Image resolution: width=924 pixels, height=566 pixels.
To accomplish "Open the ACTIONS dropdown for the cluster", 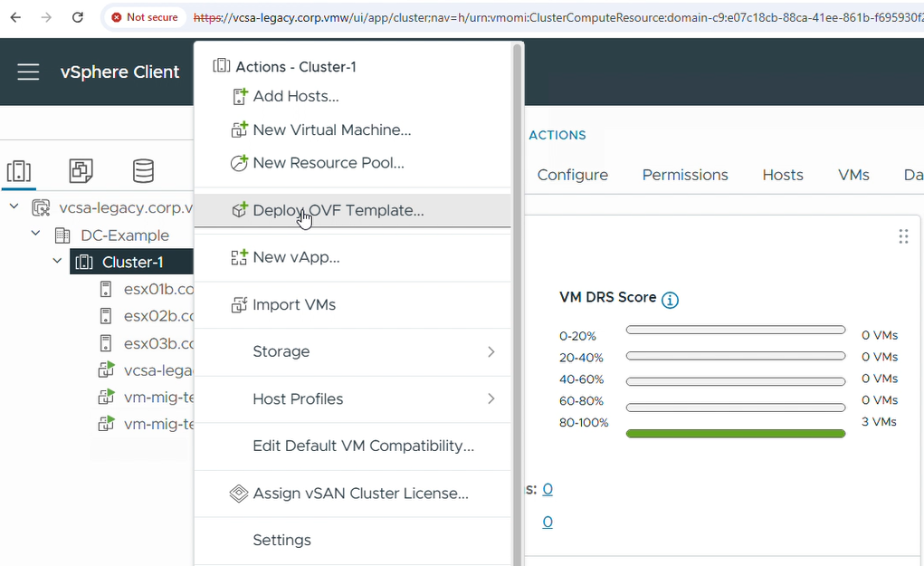I will 557,135.
